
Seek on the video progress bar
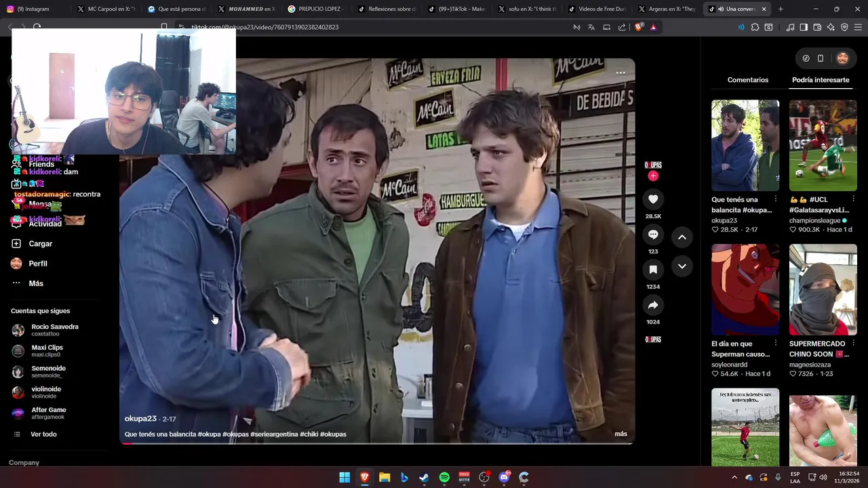[377, 443]
